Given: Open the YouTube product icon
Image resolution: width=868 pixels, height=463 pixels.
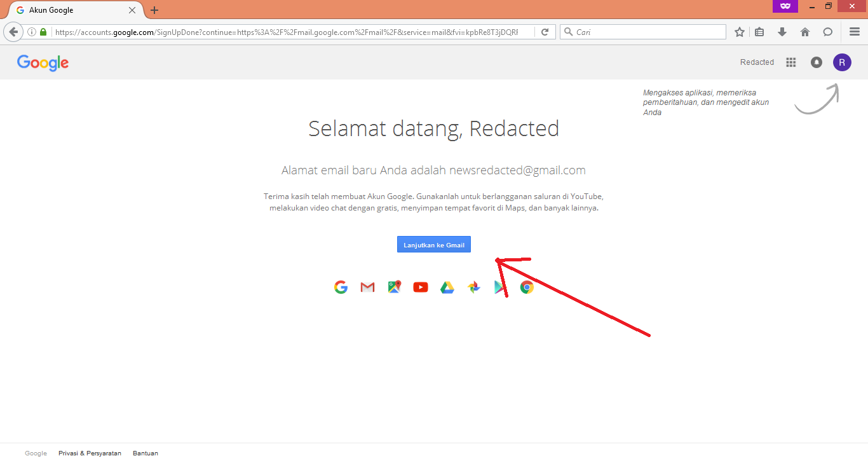Looking at the screenshot, I should pyautogui.click(x=421, y=287).
